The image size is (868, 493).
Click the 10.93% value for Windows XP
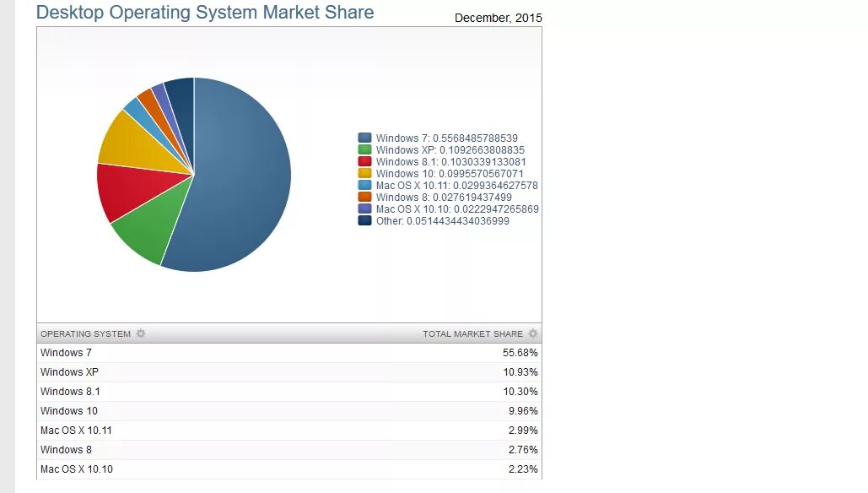(520, 372)
